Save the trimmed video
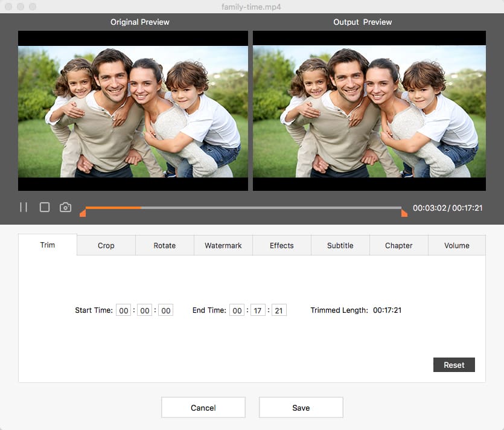The width and height of the screenshot is (504, 430). pyautogui.click(x=301, y=408)
